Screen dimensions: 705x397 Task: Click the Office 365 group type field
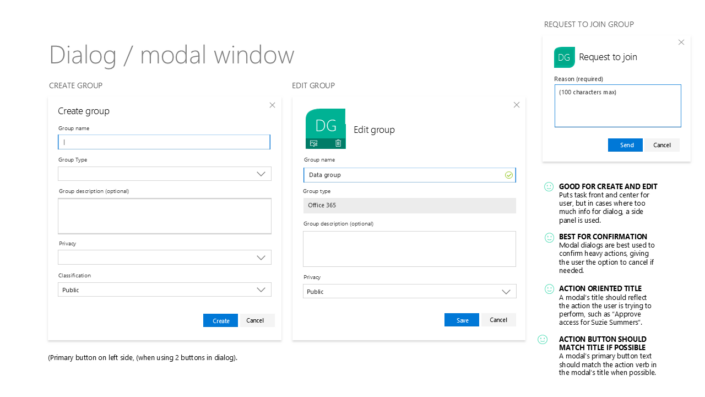(x=409, y=205)
